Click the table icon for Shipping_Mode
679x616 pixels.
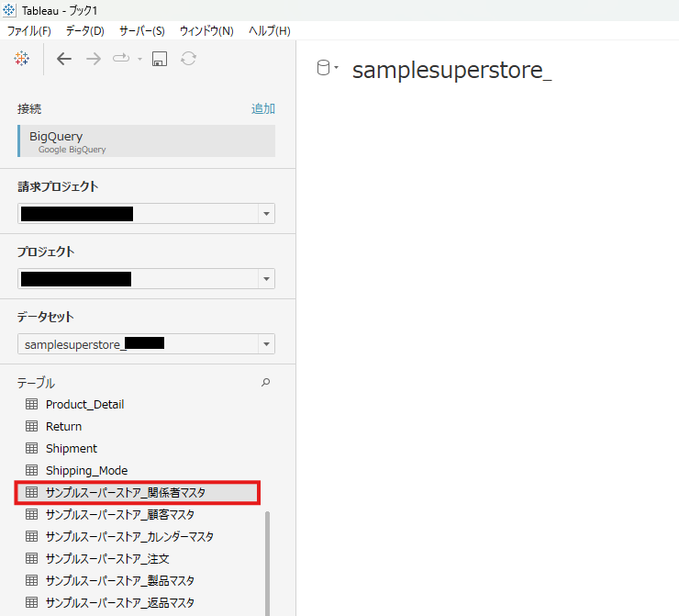(31, 470)
